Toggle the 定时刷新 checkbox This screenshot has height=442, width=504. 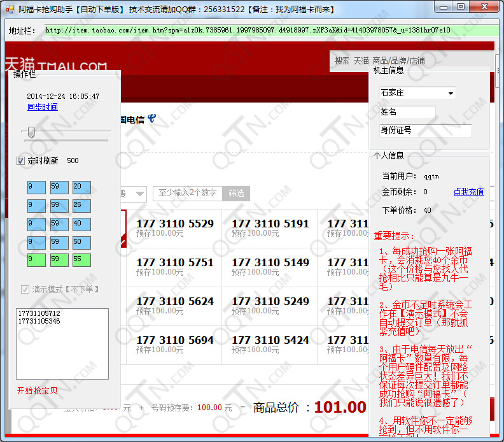(x=21, y=160)
